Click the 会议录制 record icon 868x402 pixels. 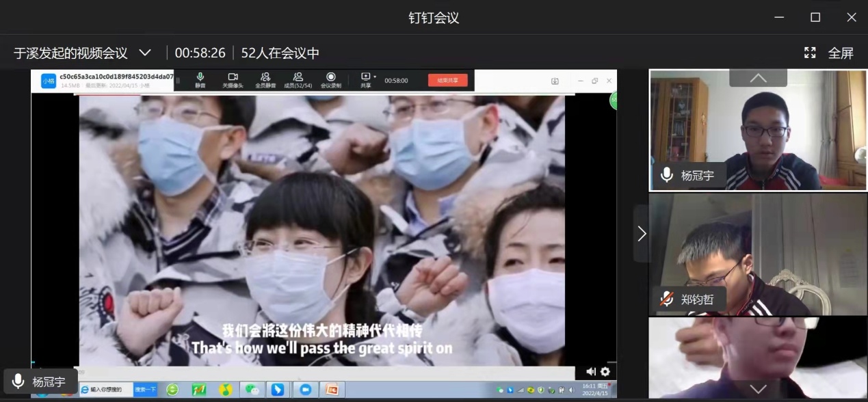[331, 77]
